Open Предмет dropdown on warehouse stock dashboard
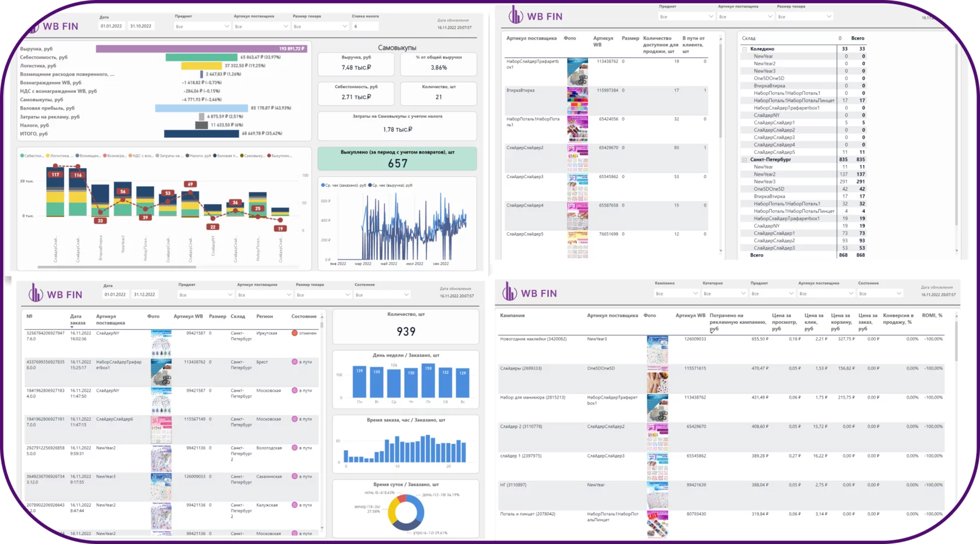 click(x=686, y=16)
